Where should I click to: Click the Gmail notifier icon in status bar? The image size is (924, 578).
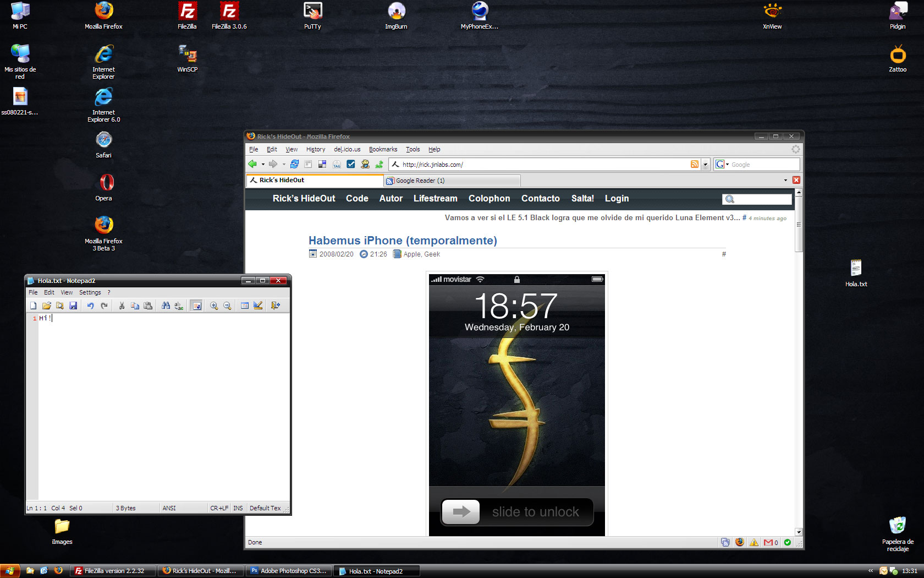768,542
